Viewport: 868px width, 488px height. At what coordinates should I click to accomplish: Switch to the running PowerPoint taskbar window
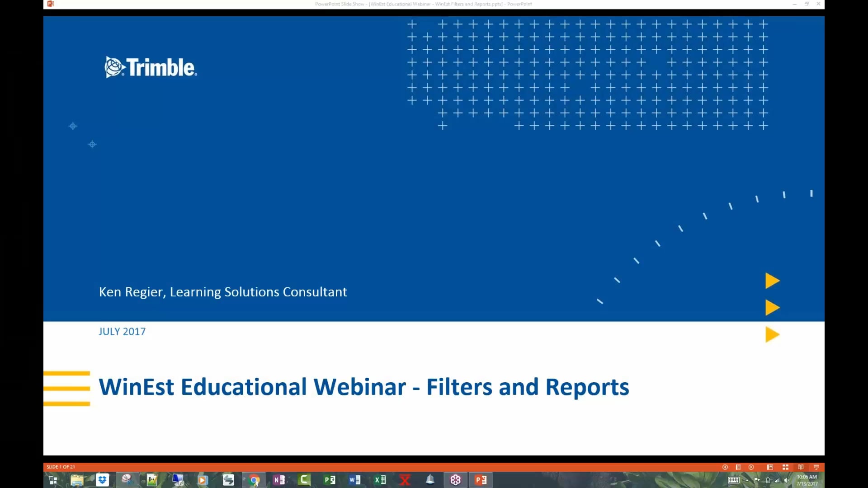(481, 480)
